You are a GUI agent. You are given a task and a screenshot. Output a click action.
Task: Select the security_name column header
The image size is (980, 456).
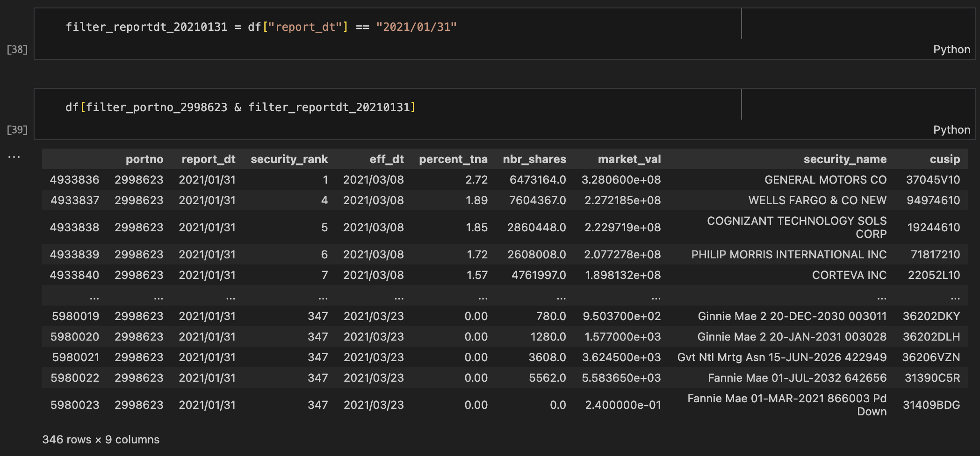tap(845, 159)
